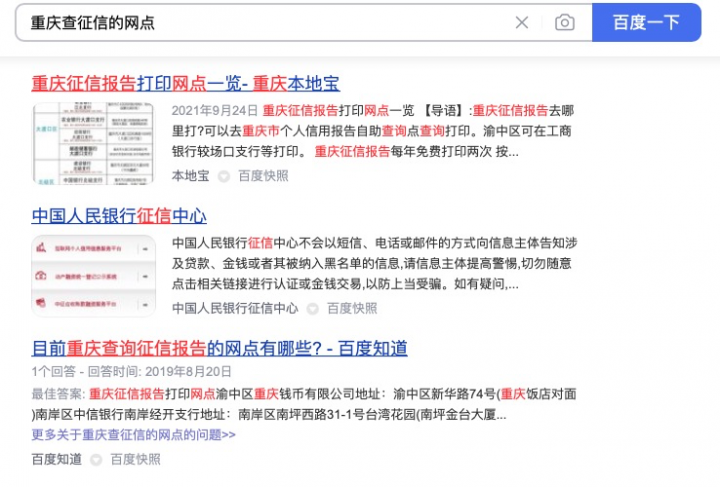Open image search via the camera icon
The width and height of the screenshot is (720, 487).
(564, 22)
